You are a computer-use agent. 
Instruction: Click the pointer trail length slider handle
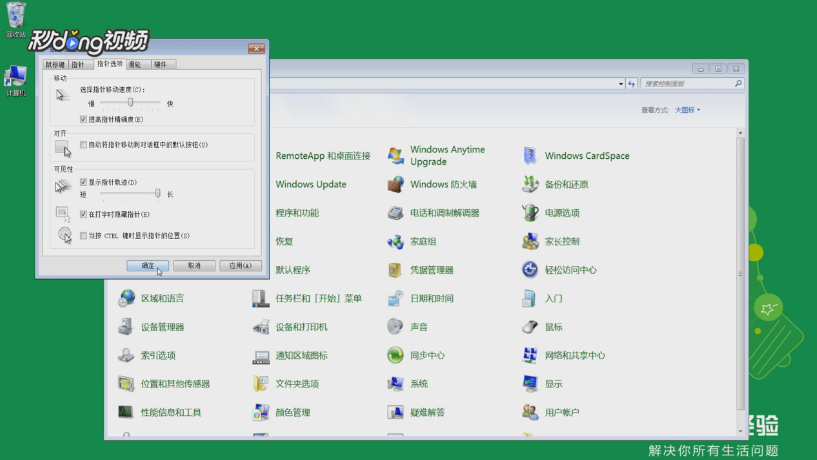(157, 193)
